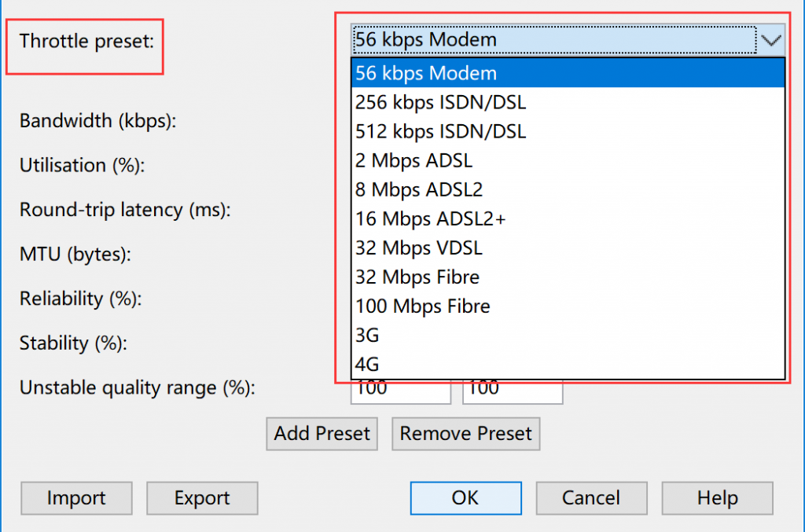Viewport: 805px width, 532px height.
Task: Click the Import button
Action: (x=76, y=498)
